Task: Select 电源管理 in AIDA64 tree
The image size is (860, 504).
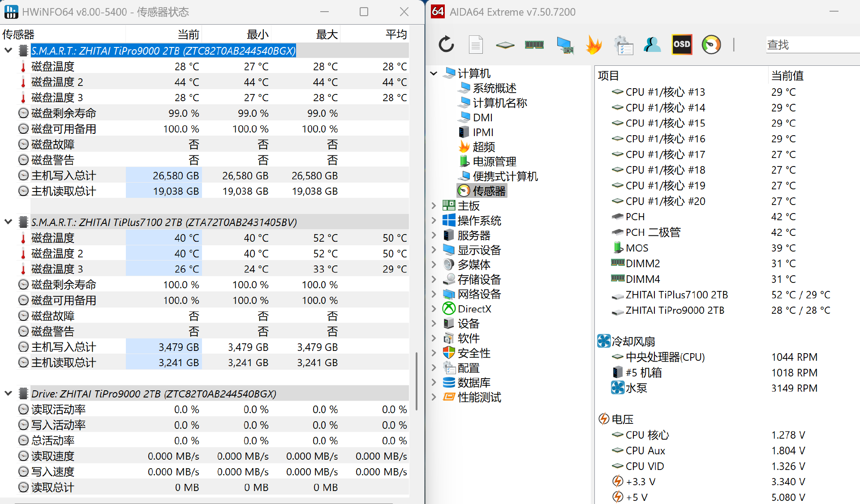Action: [494, 161]
